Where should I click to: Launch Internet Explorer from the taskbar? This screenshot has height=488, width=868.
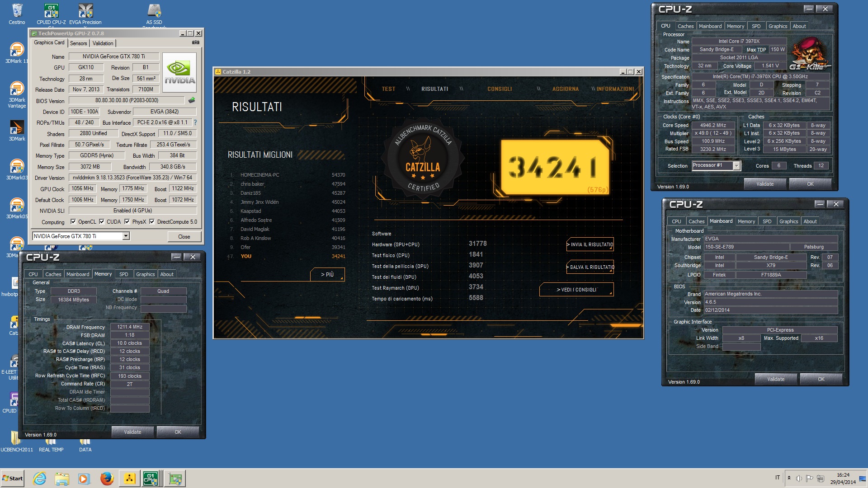coord(40,479)
